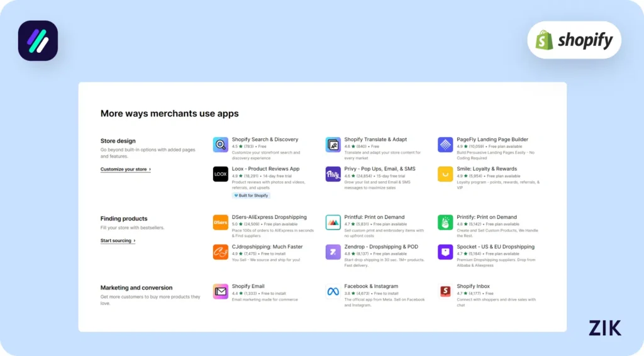644x356 pixels.
Task: Open the DSers-AliExpress Dropshipping title link
Action: coord(269,217)
